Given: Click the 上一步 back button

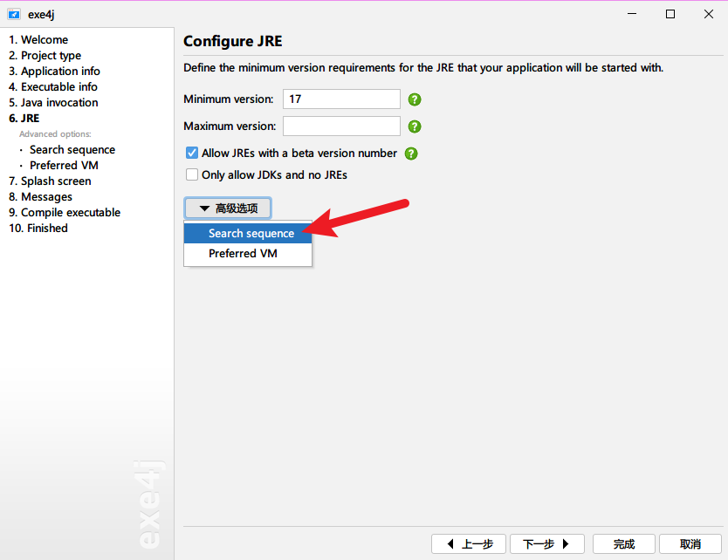Looking at the screenshot, I should coord(468,544).
